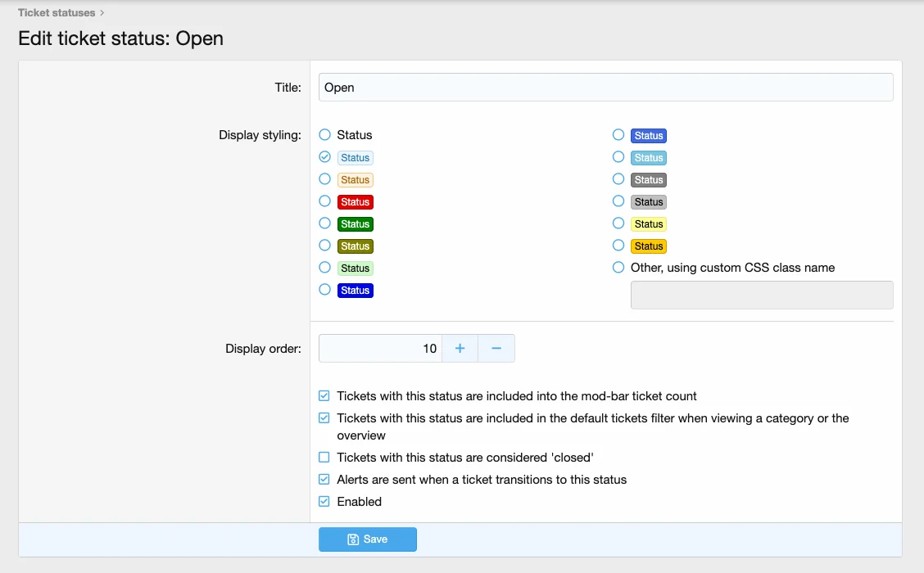Select the light orange Status radio option
The image size is (924, 573).
pos(325,179)
